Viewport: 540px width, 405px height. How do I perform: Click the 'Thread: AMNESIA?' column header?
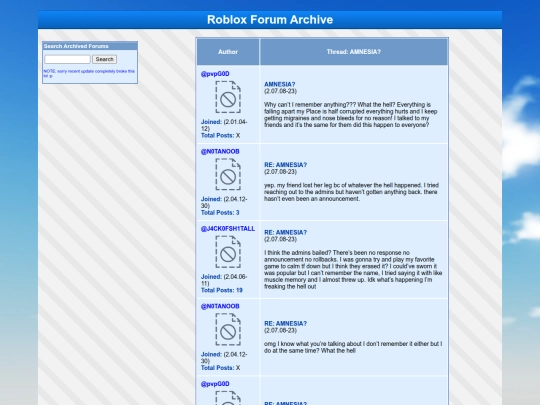click(354, 52)
